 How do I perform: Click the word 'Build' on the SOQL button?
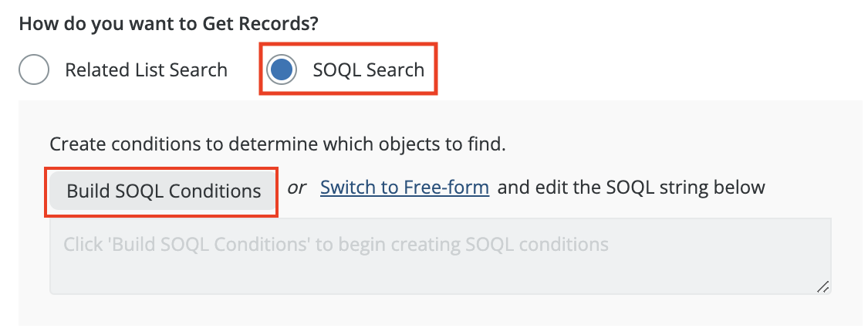click(88, 191)
